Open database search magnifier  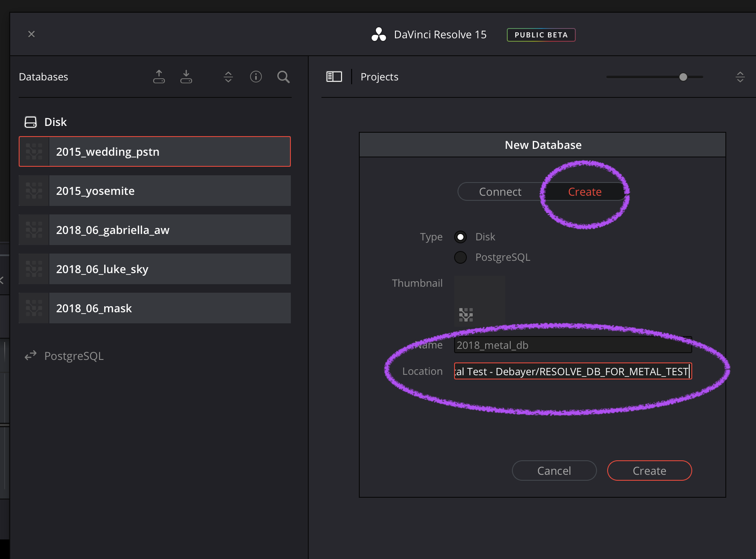coord(283,77)
